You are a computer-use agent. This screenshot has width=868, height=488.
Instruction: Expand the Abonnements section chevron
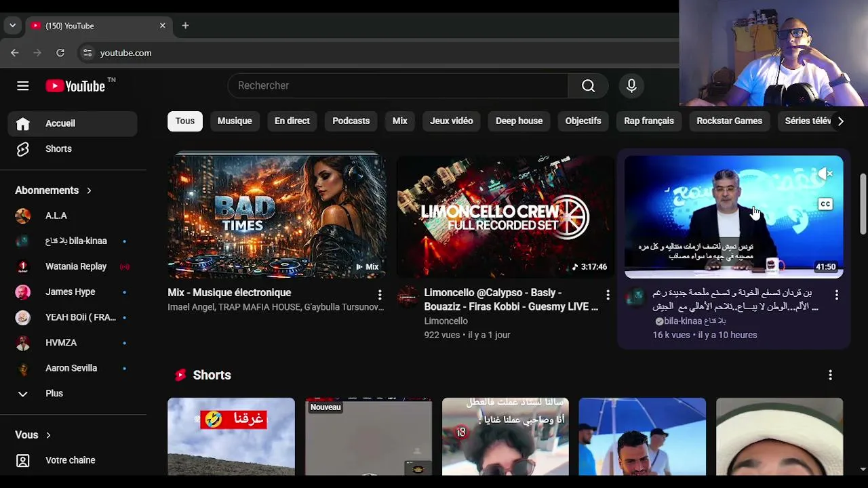(89, 190)
